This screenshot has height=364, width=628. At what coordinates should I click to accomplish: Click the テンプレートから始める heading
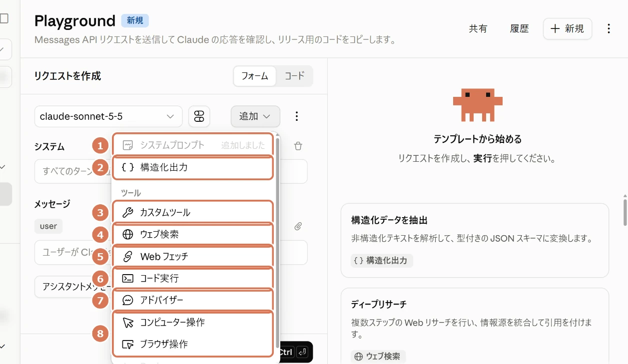click(477, 139)
